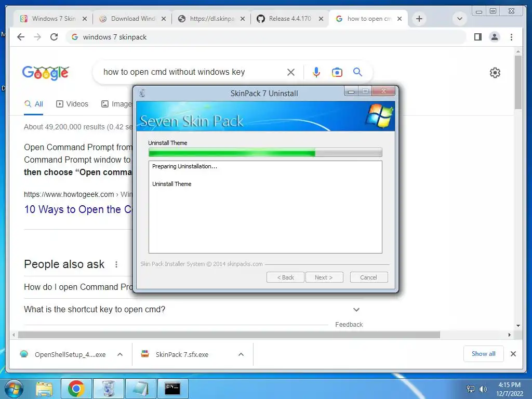The image size is (532, 399).
Task: Click SkinPack dialog title icon
Action: 142,93
